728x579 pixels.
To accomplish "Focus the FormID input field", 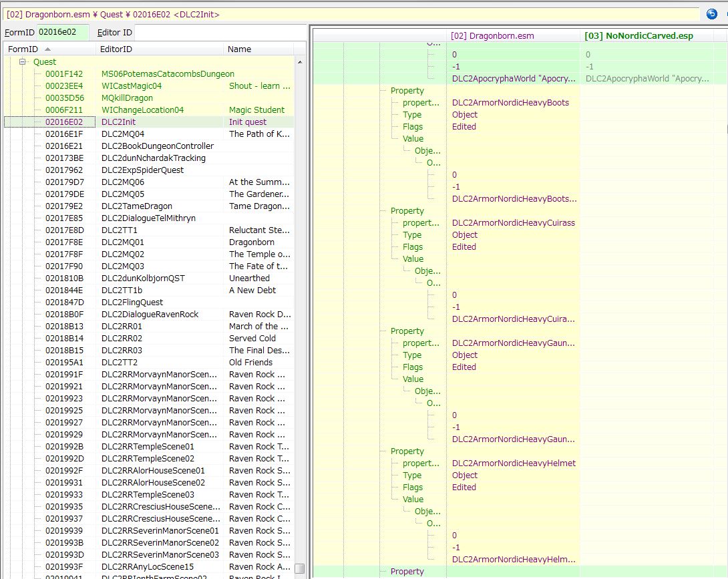I will (x=63, y=32).
